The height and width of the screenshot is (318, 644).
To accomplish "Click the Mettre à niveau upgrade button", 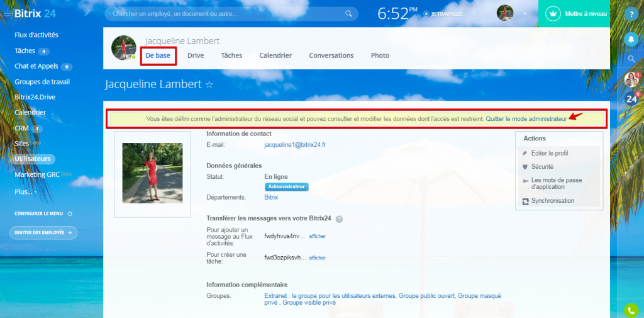I will pos(574,14).
